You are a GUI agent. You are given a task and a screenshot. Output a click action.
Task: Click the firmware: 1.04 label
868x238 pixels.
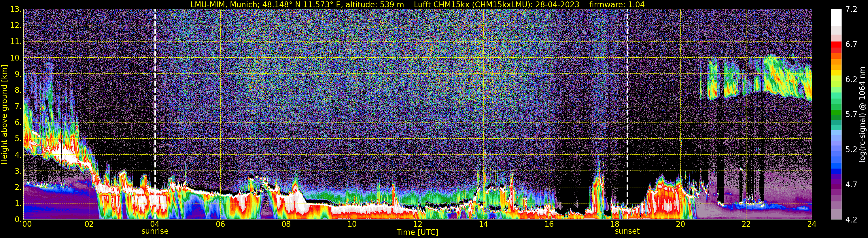coord(617,4)
